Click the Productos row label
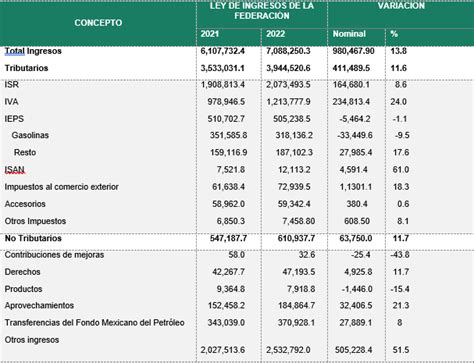474x363 pixels. (x=23, y=289)
